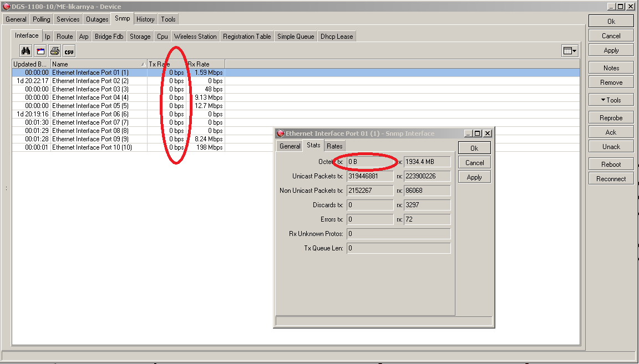Click the Rx Rate column header
639x364 pixels.
point(205,64)
